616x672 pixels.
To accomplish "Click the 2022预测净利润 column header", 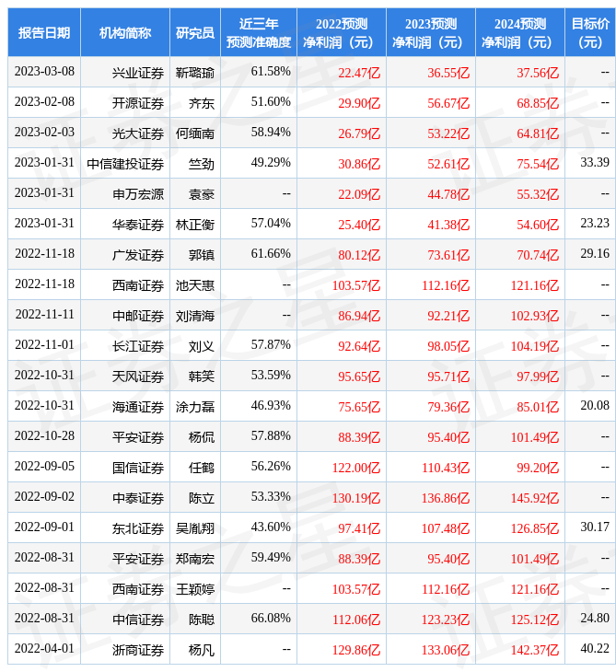I will point(341,32).
